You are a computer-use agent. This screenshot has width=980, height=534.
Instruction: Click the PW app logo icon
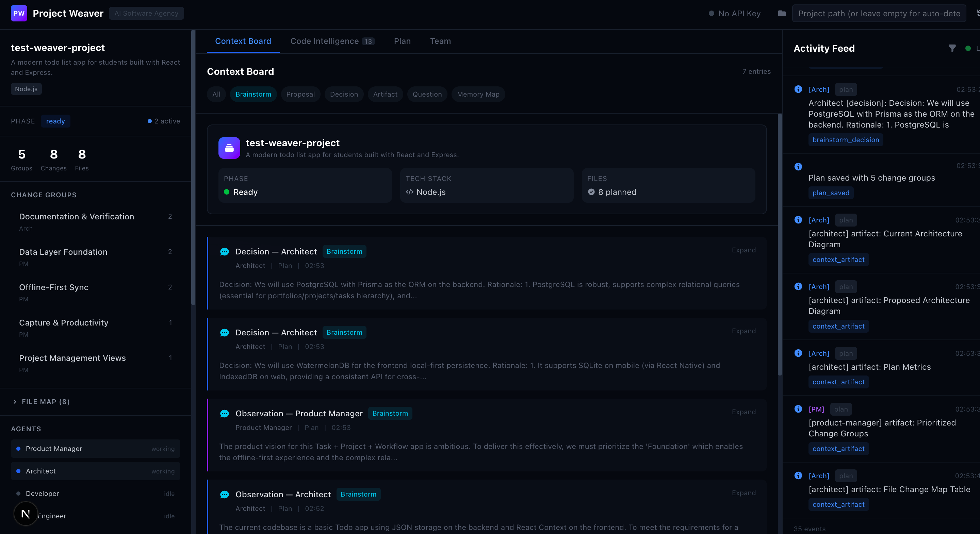(19, 13)
